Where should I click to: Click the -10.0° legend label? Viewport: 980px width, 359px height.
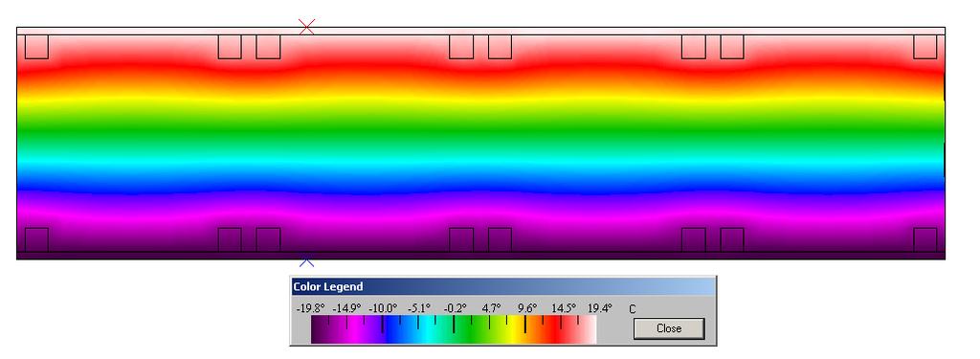point(383,308)
